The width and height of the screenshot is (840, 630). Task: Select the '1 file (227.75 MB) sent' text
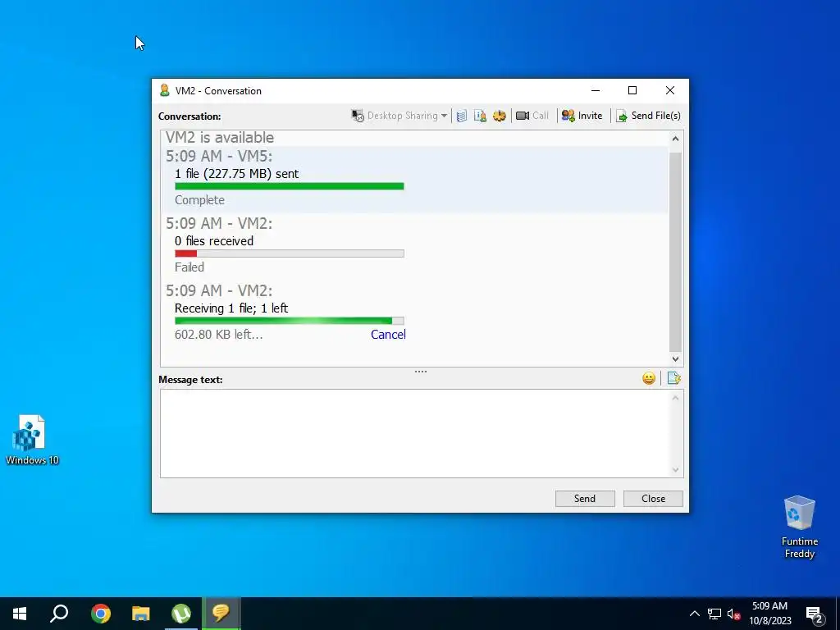(237, 174)
